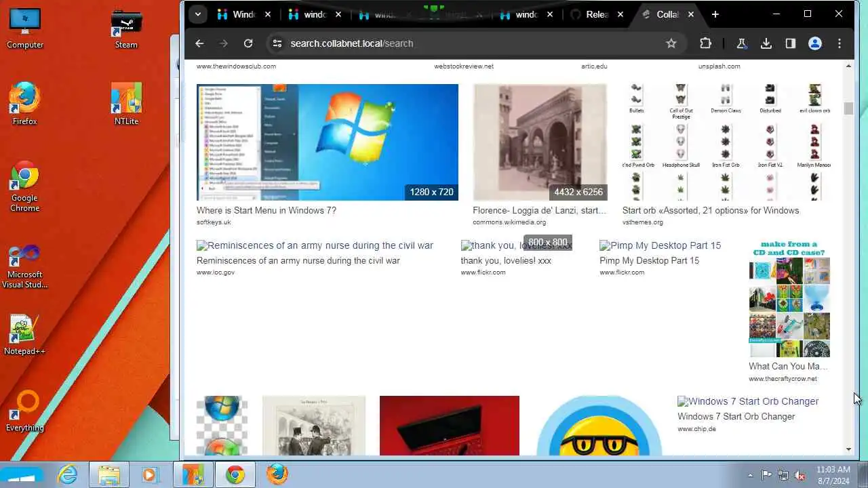Image resolution: width=868 pixels, height=488 pixels.
Task: Reload the page with the refresh icon
Action: pos(248,43)
